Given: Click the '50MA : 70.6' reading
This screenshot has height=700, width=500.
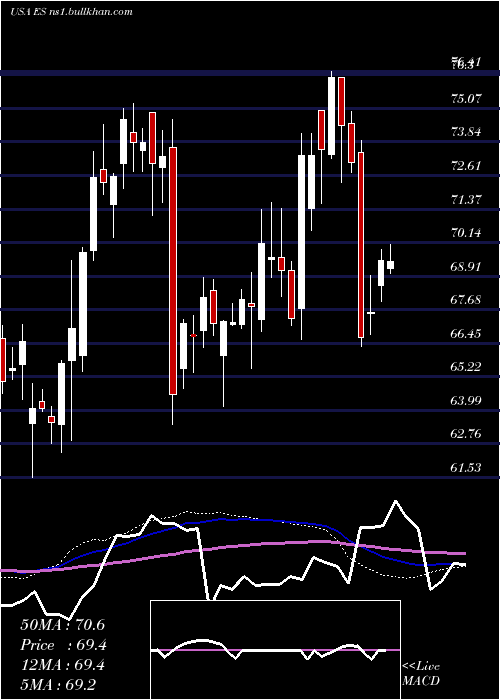Looking at the screenshot, I should tap(63, 625).
